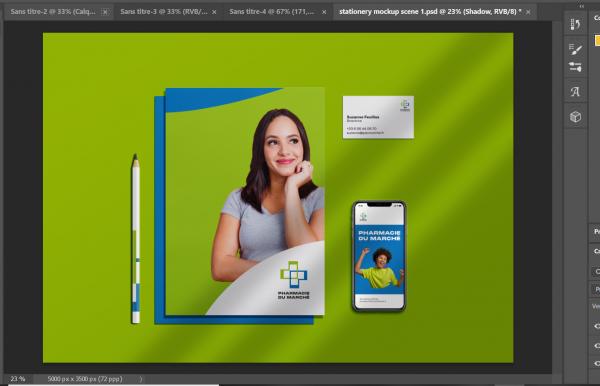
Task: Switch to the Sans titre-4 document tab
Action: coord(272,12)
